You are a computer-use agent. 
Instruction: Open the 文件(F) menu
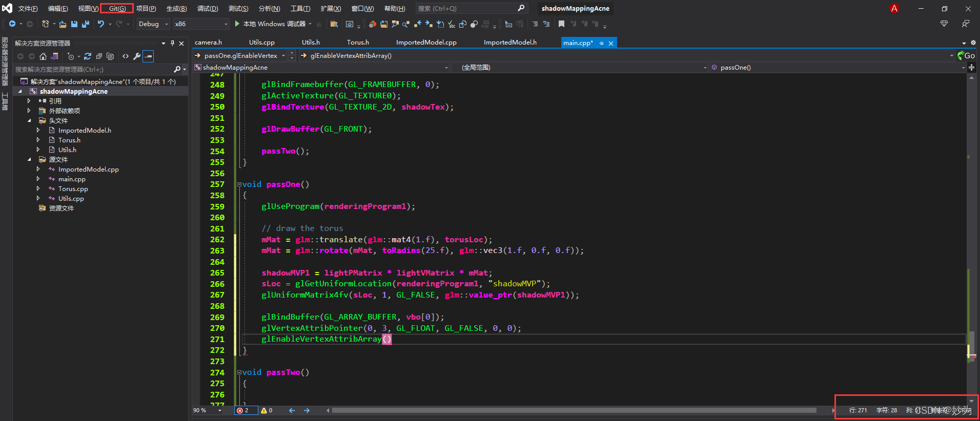coord(28,9)
